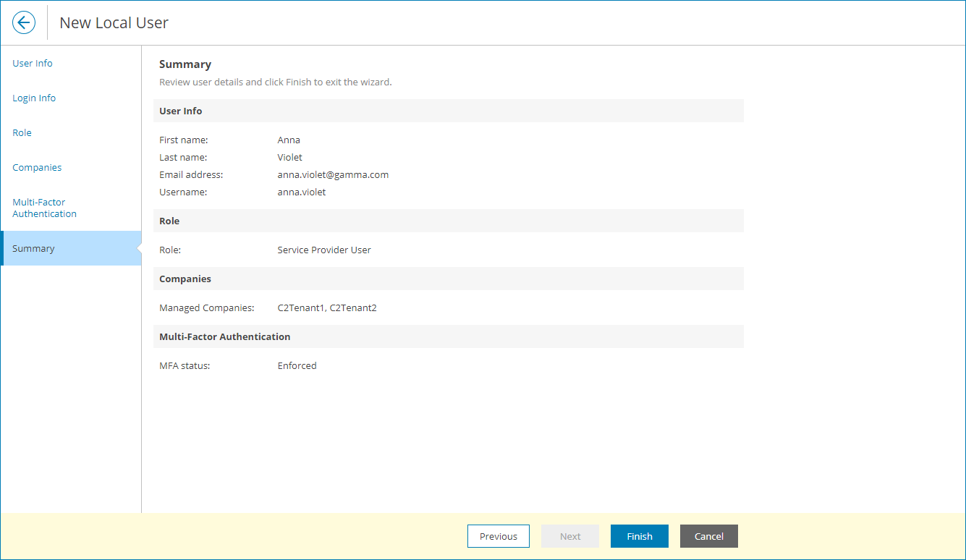Open the Companies wizard step
966x560 pixels.
(x=37, y=167)
